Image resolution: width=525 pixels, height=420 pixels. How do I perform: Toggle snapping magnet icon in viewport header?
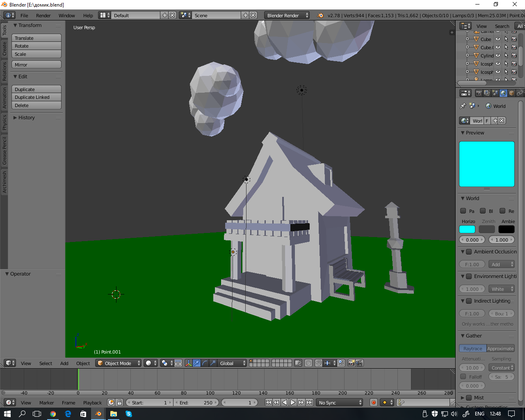(x=318, y=363)
